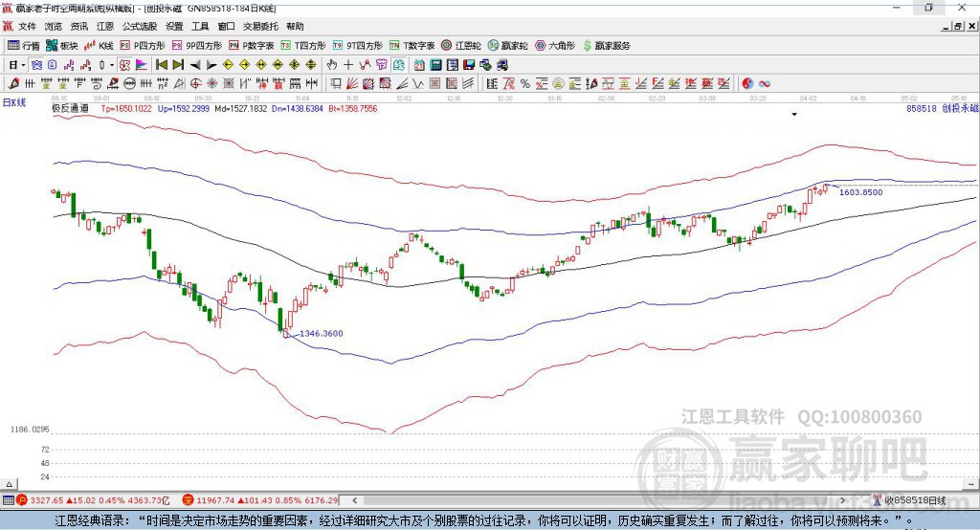Open the P四方形 square tool
980x530 pixels.
pos(143,46)
